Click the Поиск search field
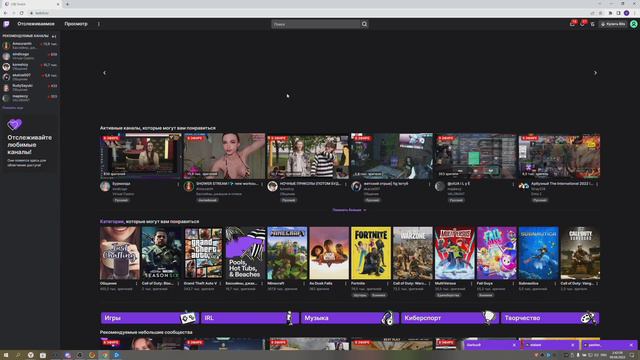The width and height of the screenshot is (640, 360). coord(316,24)
